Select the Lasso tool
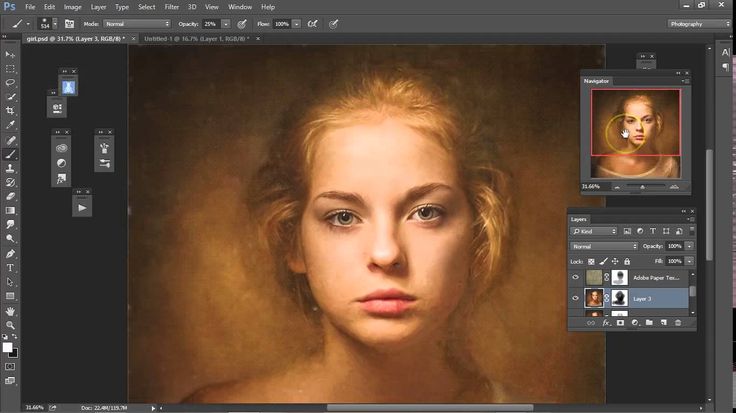Image resolution: width=736 pixels, height=413 pixels. pyautogui.click(x=11, y=83)
